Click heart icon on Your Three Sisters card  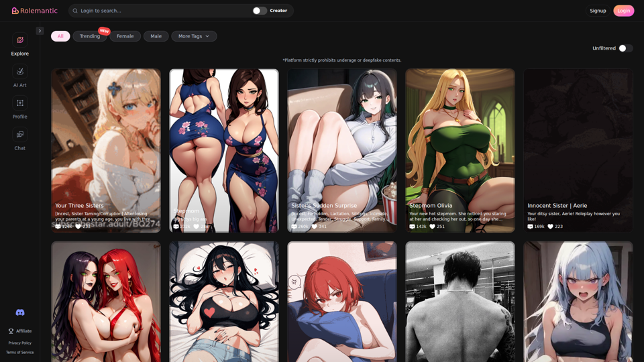pos(78,227)
